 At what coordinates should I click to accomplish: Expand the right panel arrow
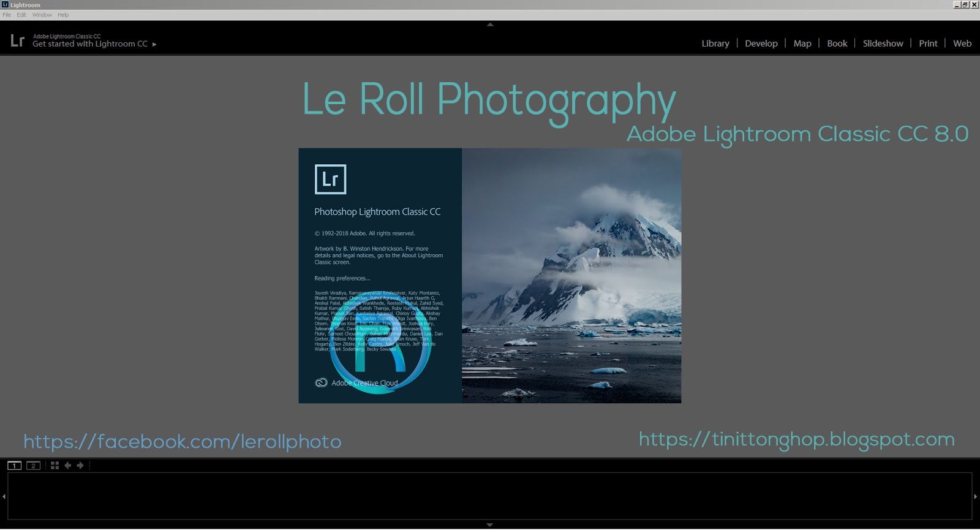[x=976, y=496]
